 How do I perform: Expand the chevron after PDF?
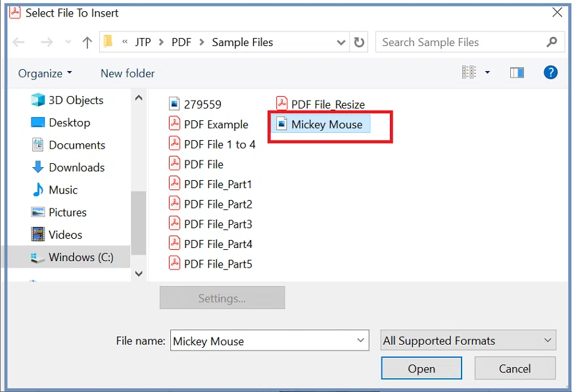[x=201, y=42]
